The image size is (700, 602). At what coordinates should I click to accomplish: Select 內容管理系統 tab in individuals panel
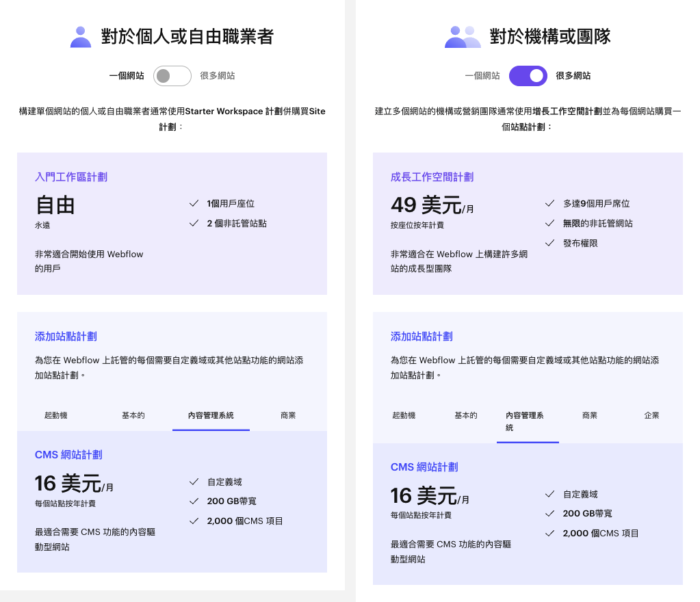click(x=211, y=415)
